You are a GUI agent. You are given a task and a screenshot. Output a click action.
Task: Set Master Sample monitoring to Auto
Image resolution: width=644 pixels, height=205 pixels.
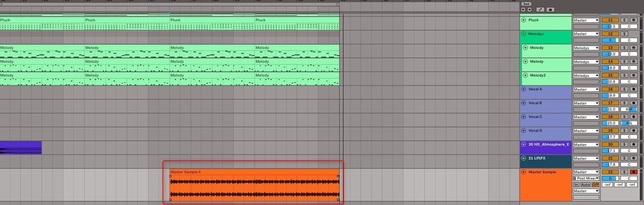click(586, 185)
